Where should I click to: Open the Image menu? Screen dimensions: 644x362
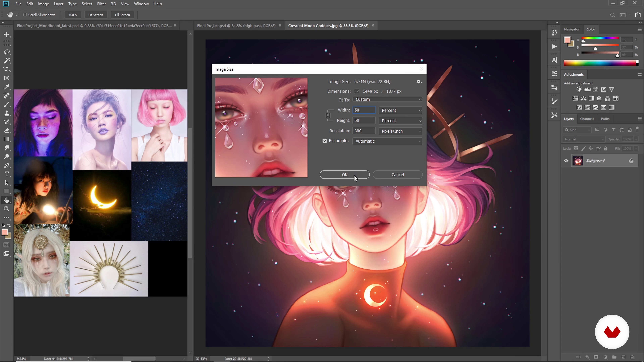pos(43,4)
